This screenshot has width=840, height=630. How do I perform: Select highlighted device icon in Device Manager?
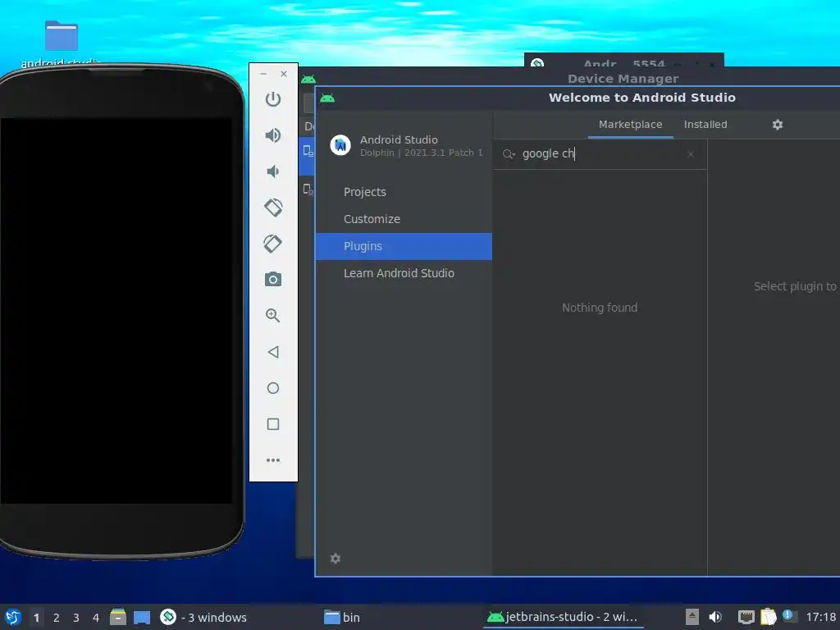tap(308, 151)
